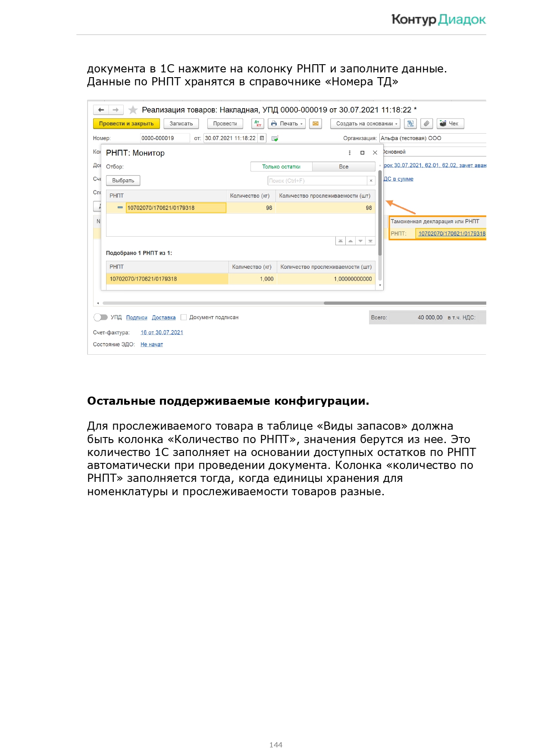This screenshot has width=535, height=756.
Task: Switch the filter to Все
Action: click(344, 167)
